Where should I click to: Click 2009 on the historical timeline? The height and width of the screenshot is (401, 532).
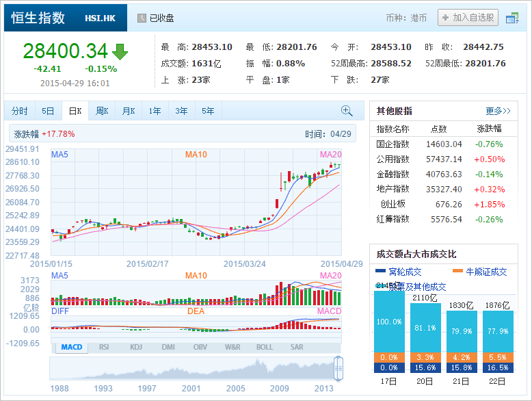[x=279, y=389]
